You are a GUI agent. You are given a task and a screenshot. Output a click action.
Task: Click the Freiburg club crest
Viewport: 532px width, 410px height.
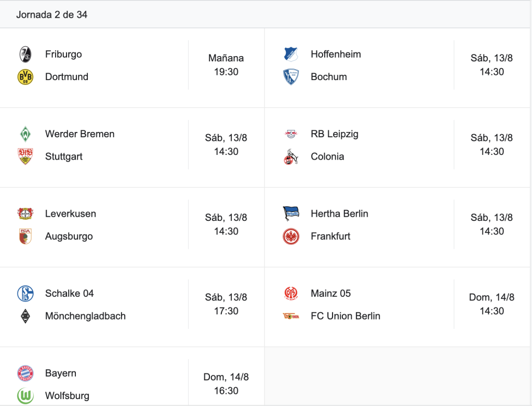pos(25,55)
